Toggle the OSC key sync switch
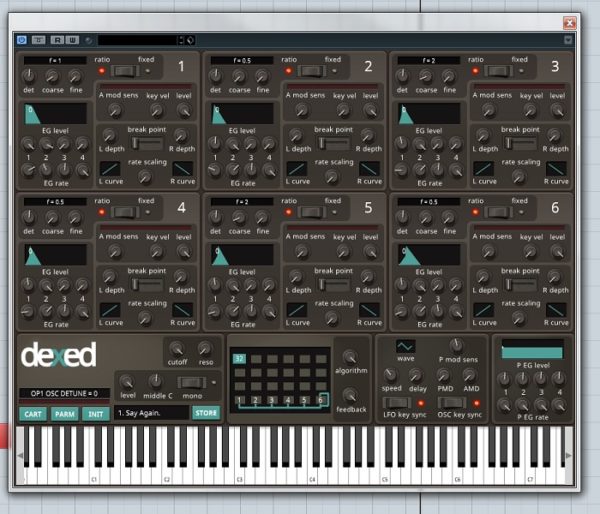This screenshot has width=600, height=514. coord(452,403)
